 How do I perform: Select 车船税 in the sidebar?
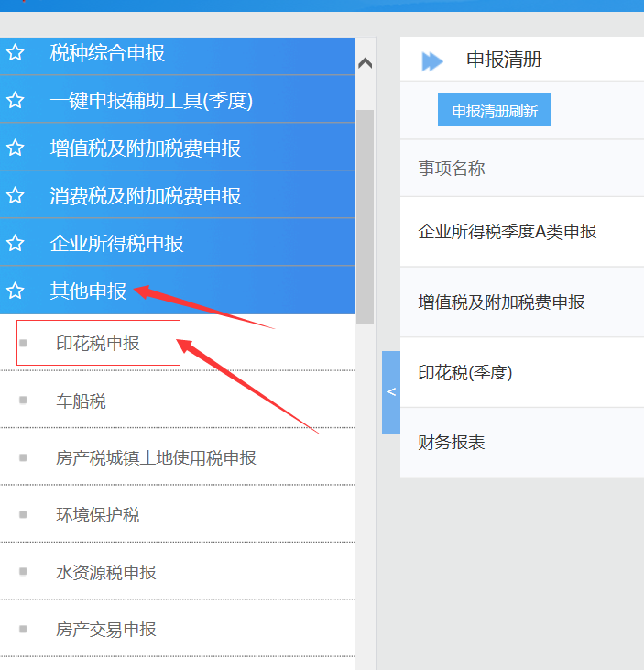coord(178,400)
